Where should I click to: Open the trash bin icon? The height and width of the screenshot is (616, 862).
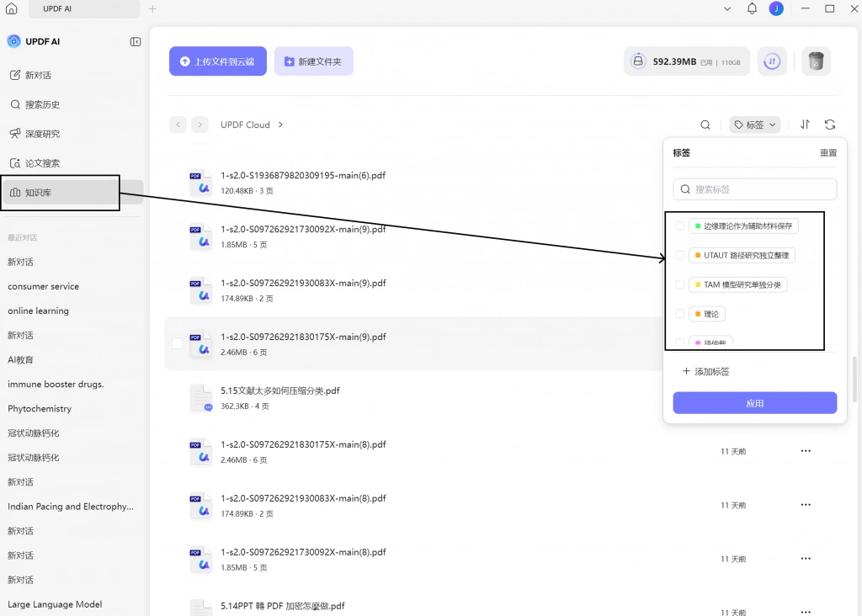(816, 61)
